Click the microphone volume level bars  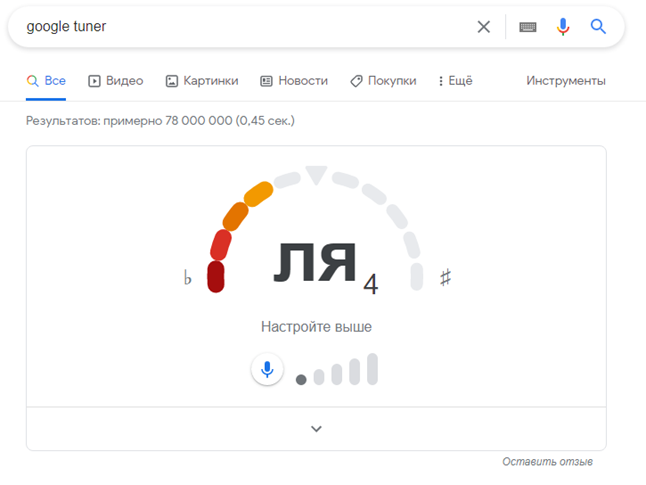(x=338, y=370)
